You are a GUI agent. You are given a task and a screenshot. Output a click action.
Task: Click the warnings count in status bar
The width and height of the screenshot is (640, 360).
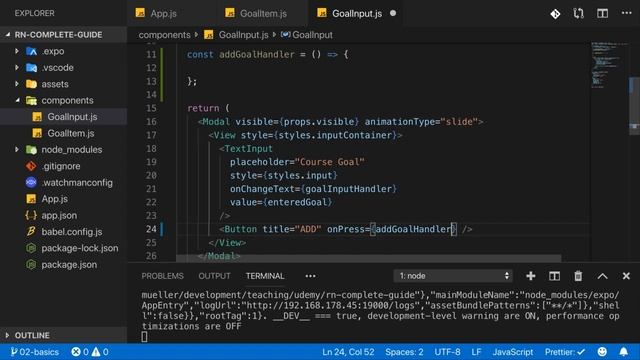[100, 352]
